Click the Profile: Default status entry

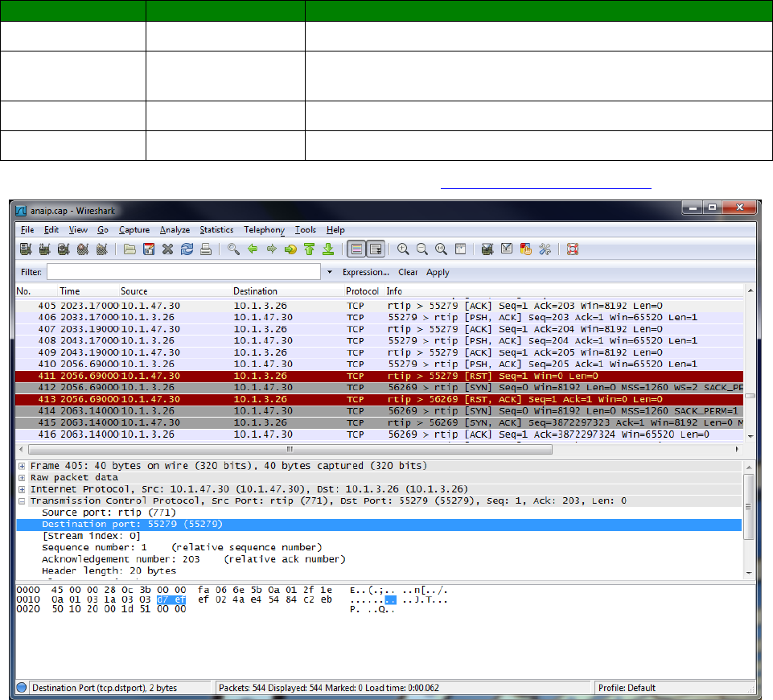coord(627,688)
